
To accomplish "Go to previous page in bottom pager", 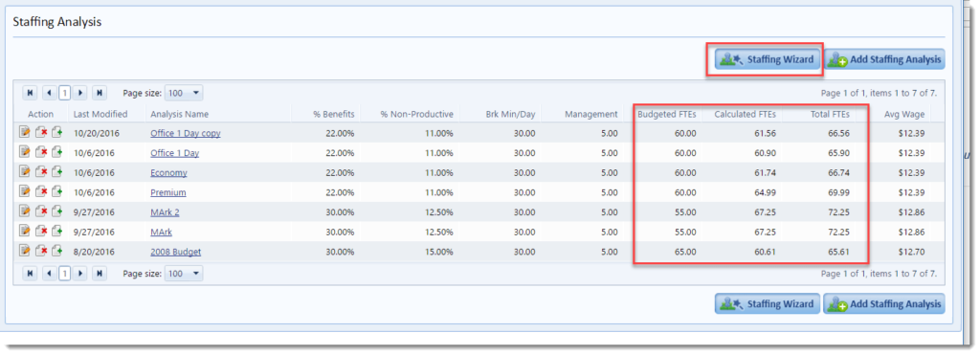I will click(50, 273).
